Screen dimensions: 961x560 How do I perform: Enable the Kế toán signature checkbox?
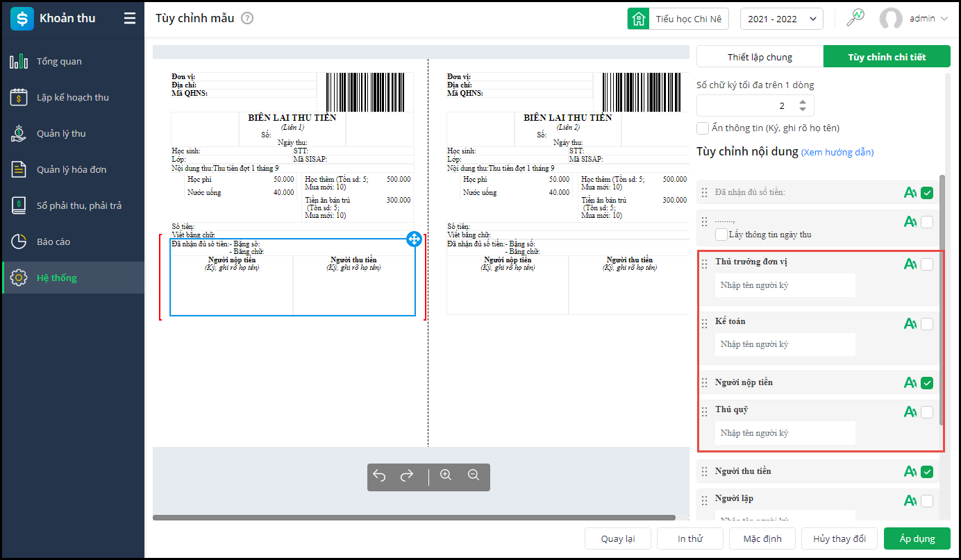[927, 323]
